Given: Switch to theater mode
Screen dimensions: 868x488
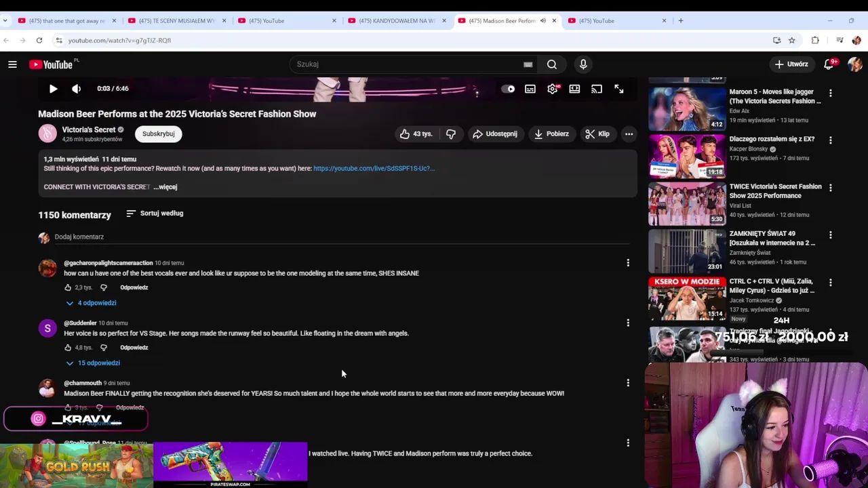Looking at the screenshot, I should [x=574, y=89].
